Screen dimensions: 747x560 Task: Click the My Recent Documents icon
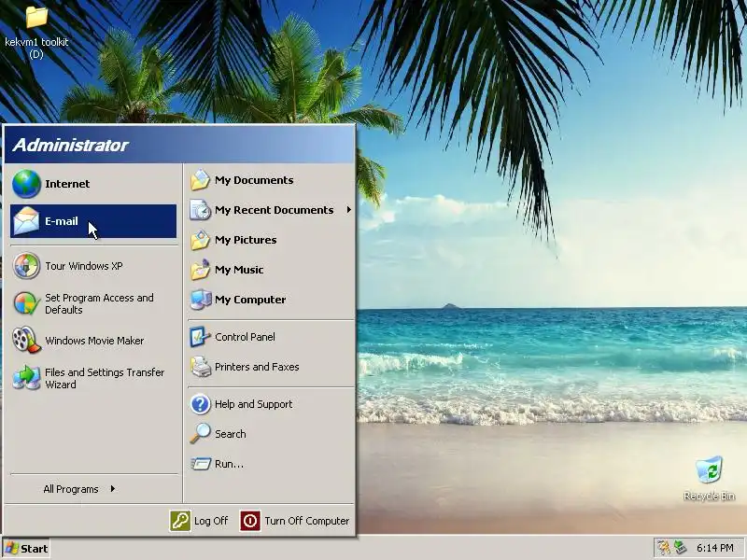(x=201, y=210)
